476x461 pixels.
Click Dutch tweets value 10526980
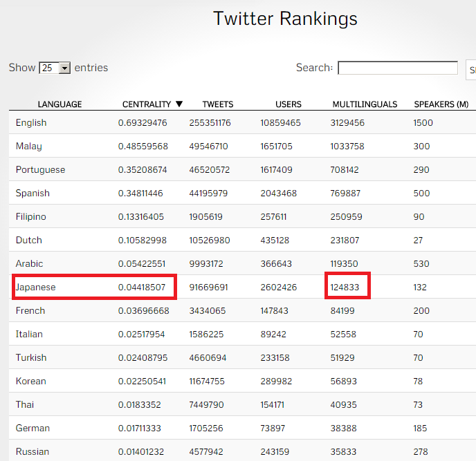coord(210,241)
